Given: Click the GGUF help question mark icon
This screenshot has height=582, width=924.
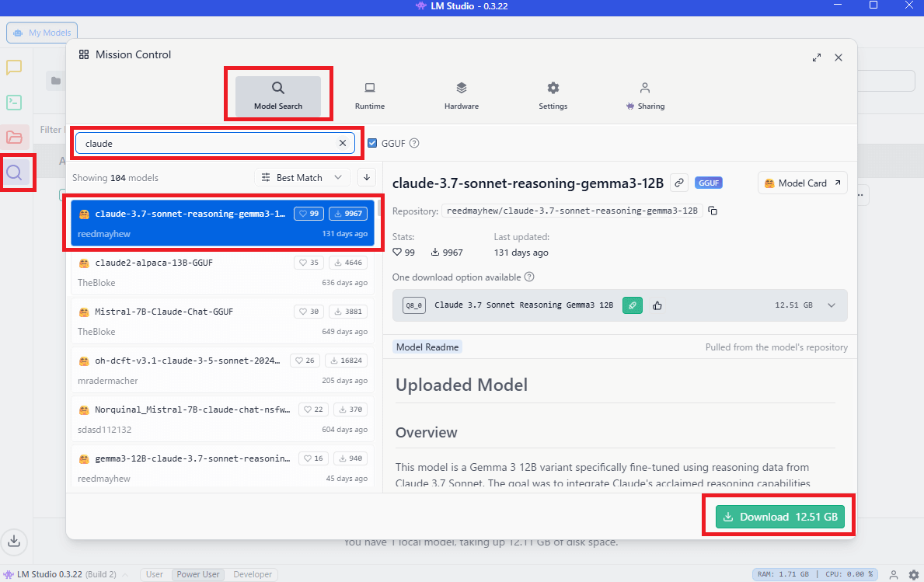Looking at the screenshot, I should tap(414, 143).
